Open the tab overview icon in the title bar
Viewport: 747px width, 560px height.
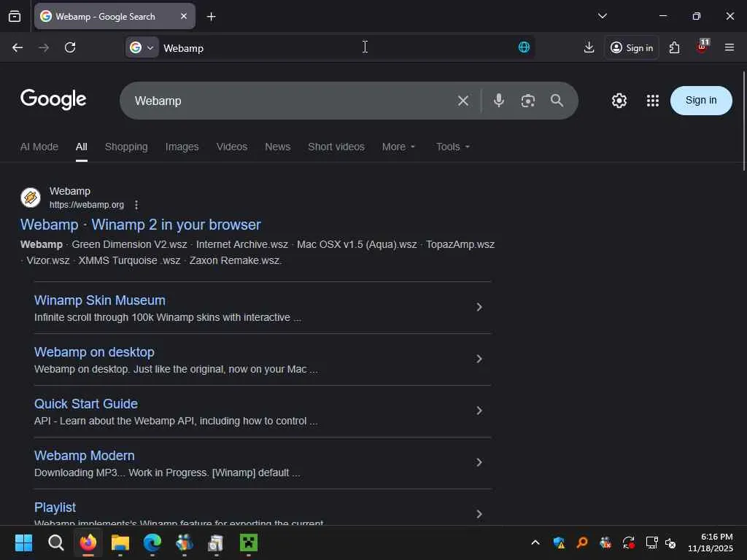click(x=15, y=17)
